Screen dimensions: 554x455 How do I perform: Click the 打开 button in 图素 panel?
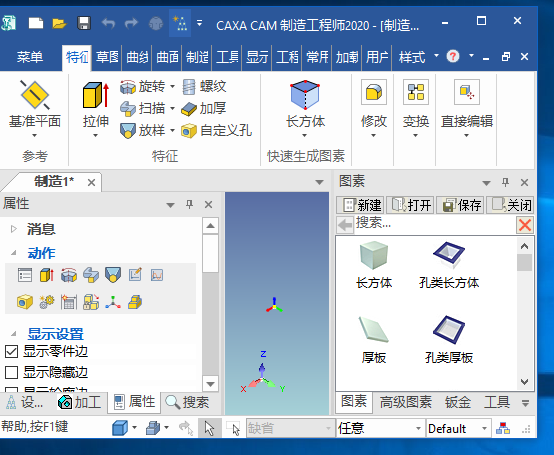tap(411, 205)
